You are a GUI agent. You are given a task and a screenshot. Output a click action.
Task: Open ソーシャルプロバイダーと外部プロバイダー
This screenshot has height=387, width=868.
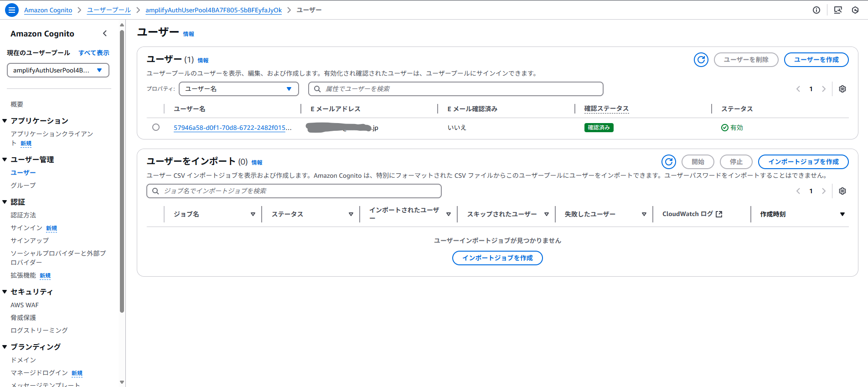pos(58,258)
